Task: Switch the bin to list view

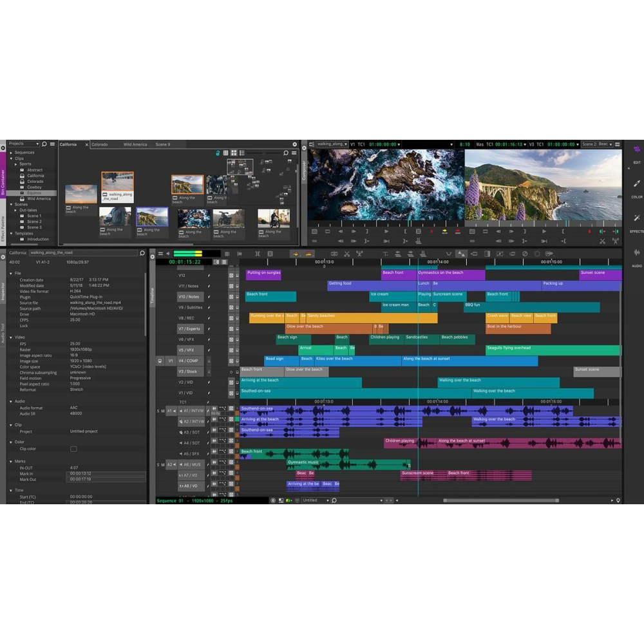Action: pos(243,153)
